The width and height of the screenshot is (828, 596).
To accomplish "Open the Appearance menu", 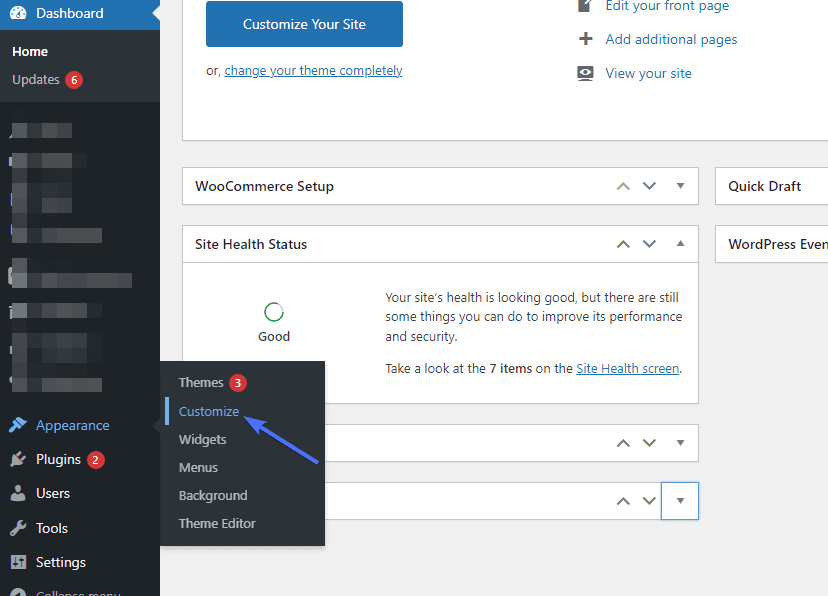I will click(73, 425).
